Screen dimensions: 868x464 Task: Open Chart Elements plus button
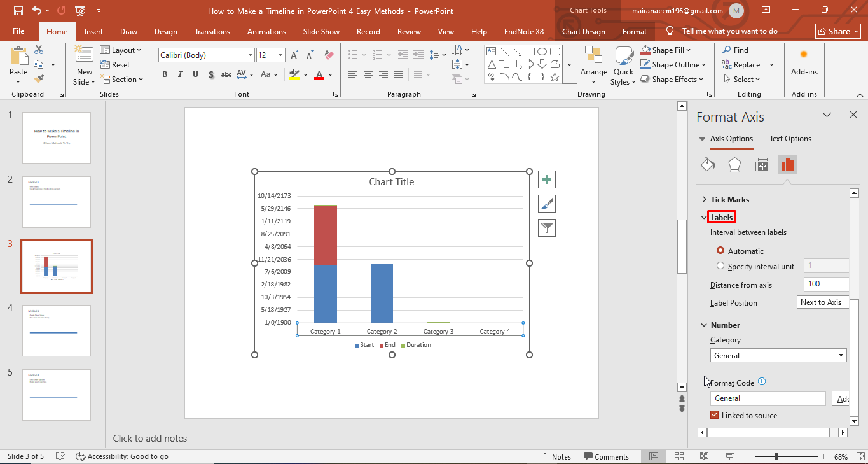[547, 179]
